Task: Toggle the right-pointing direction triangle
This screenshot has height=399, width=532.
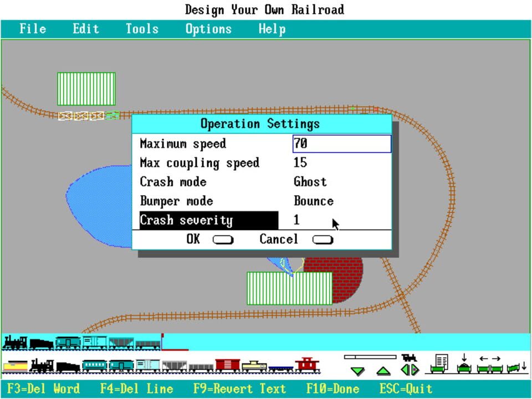Action: point(413,369)
